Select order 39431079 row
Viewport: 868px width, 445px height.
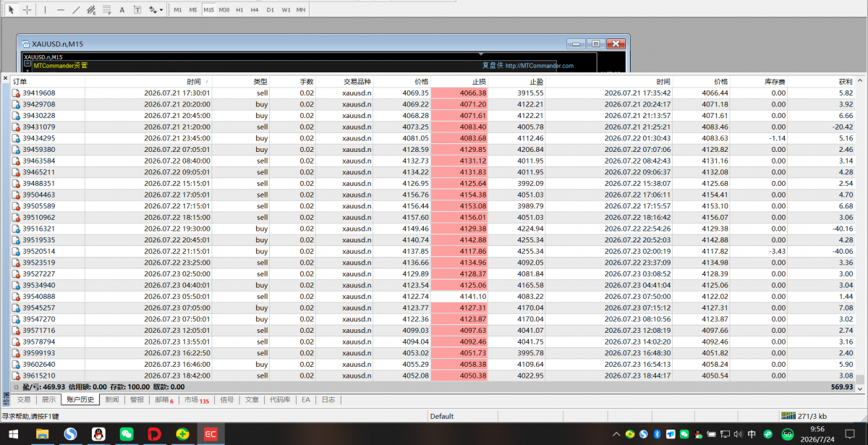[x=433, y=127]
